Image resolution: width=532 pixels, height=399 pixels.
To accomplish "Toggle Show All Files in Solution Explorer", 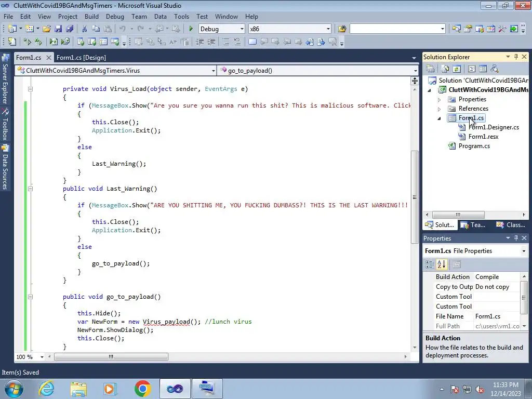I will coord(445,69).
